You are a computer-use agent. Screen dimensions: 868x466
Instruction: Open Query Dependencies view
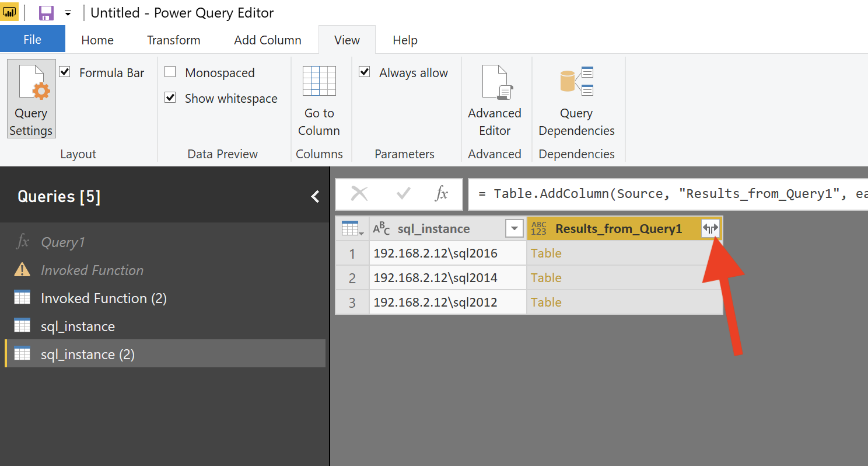coord(576,100)
